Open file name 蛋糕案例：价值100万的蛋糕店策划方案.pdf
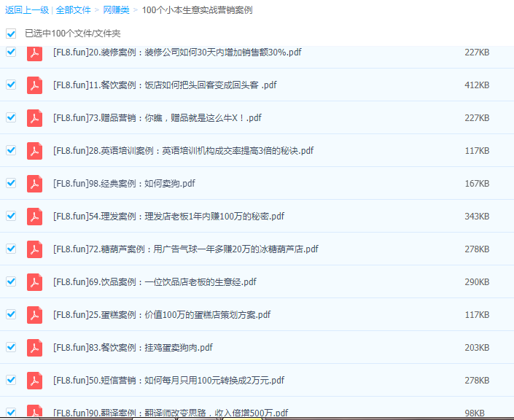The width and height of the screenshot is (514, 420). [162, 315]
